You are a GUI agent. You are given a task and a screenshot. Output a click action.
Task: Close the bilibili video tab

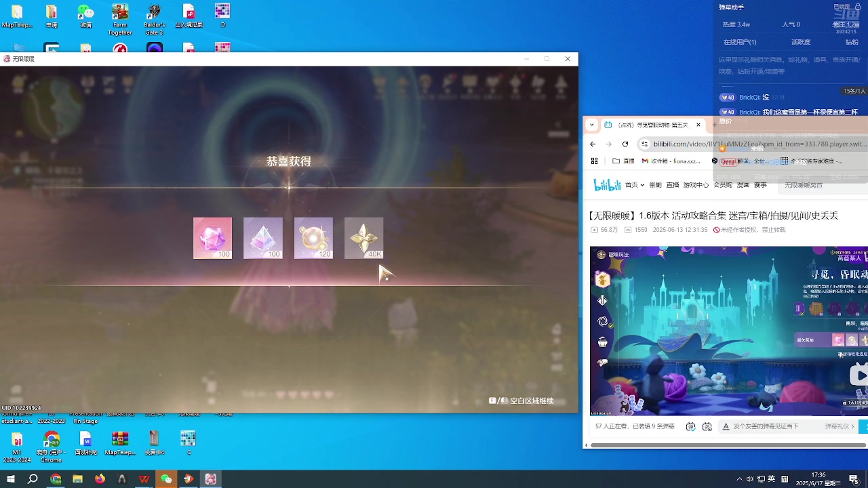pos(698,125)
